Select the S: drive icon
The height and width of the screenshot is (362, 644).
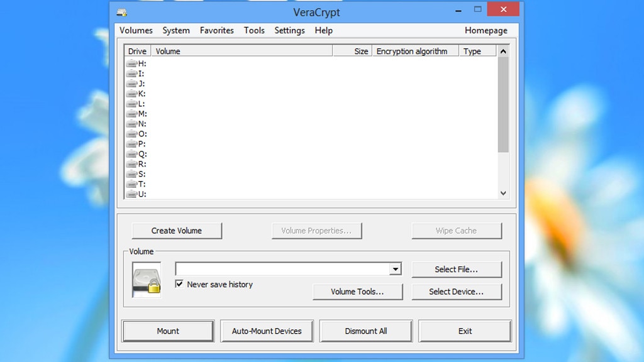coord(131,174)
